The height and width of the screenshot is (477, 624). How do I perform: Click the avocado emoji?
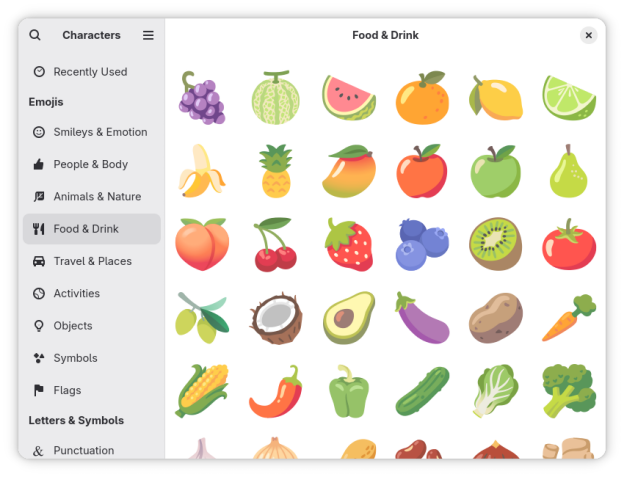(349, 317)
